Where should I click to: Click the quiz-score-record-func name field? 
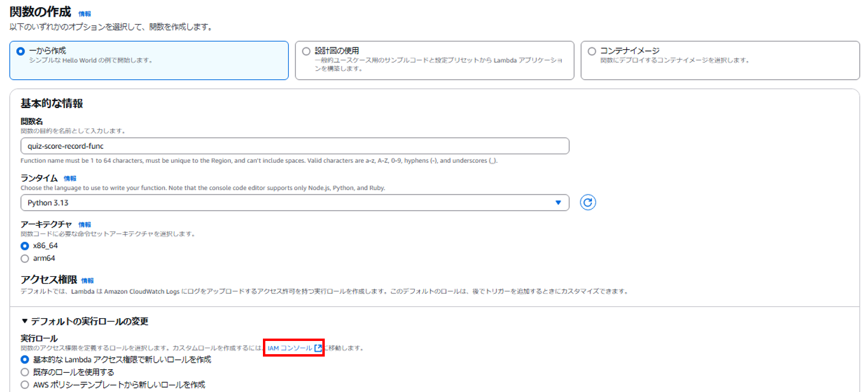click(295, 146)
